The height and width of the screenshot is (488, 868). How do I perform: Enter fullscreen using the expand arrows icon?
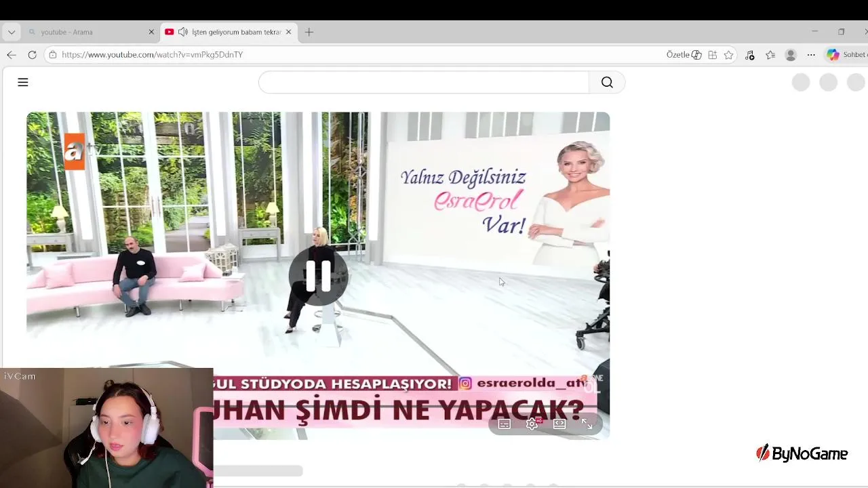coord(587,424)
